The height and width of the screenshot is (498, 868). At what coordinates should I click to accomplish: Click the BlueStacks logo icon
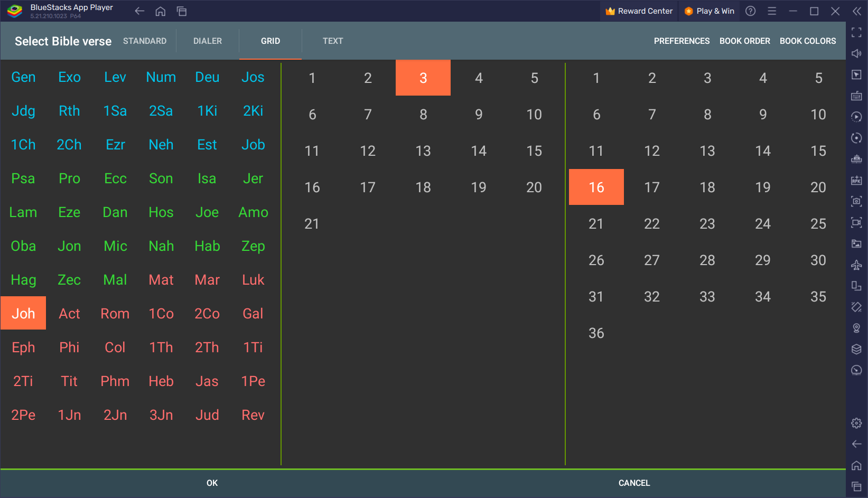[14, 11]
